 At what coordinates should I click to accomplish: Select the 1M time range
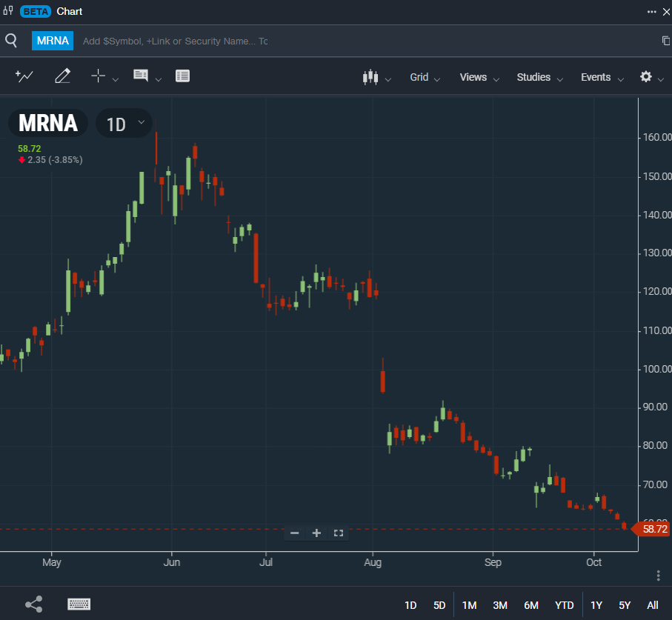point(469,605)
